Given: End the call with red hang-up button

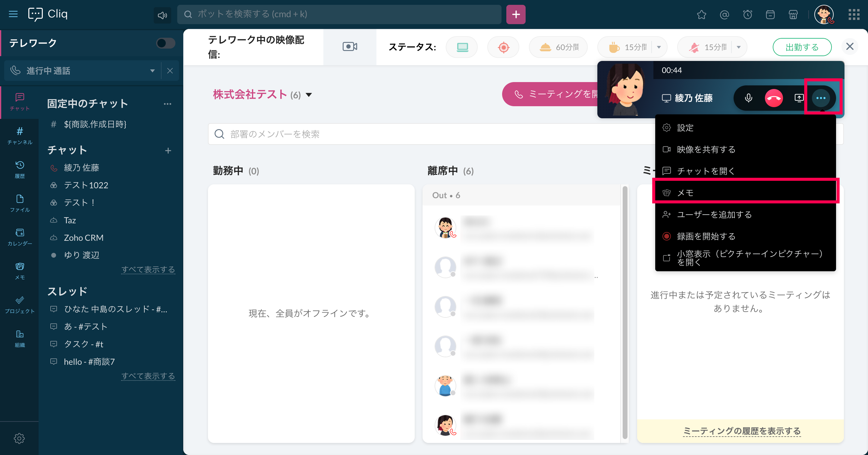Looking at the screenshot, I should pos(774,98).
